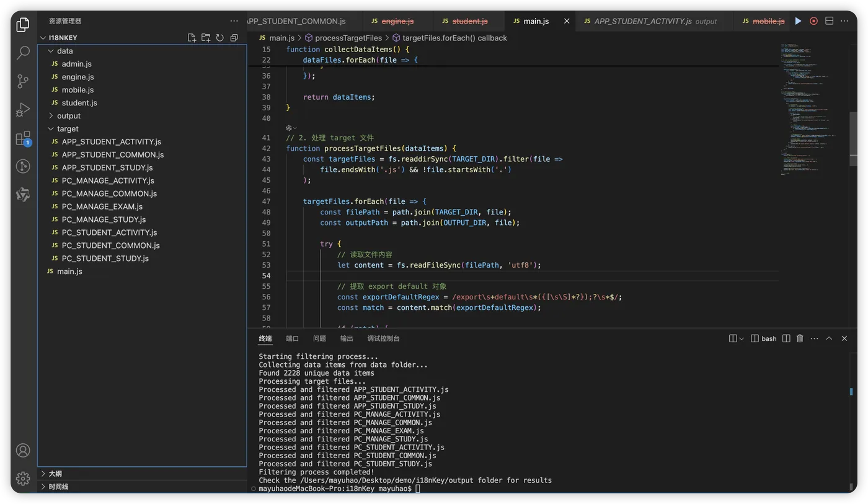Expand the 大纲 outline section
Screen dimensions: 868x504
pyautogui.click(x=55, y=474)
